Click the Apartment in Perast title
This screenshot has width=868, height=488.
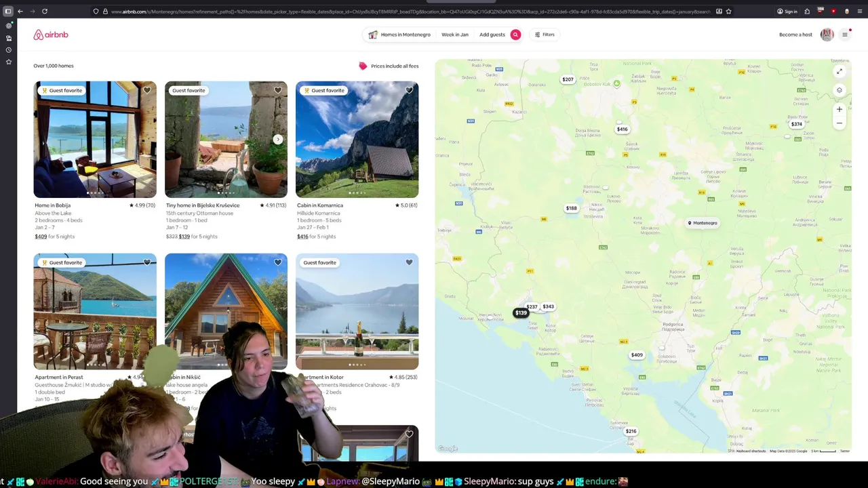click(x=59, y=377)
